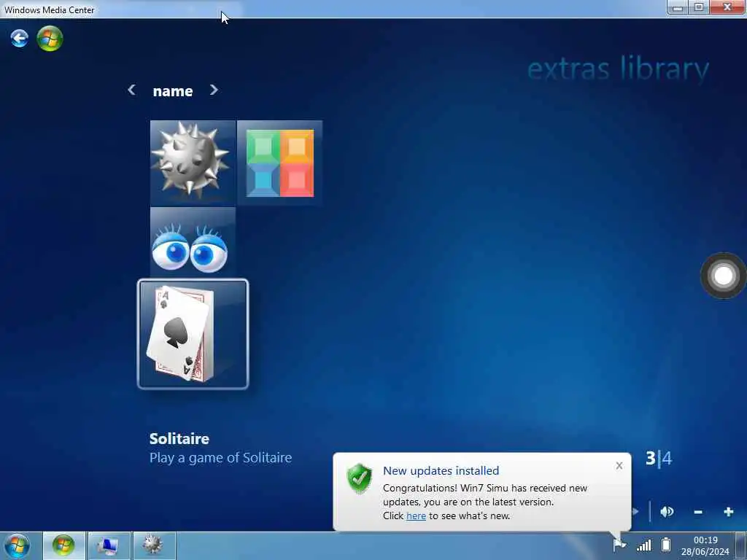The height and width of the screenshot is (560, 747).
Task: Open the Windows Start menu orb
Action: (18, 545)
